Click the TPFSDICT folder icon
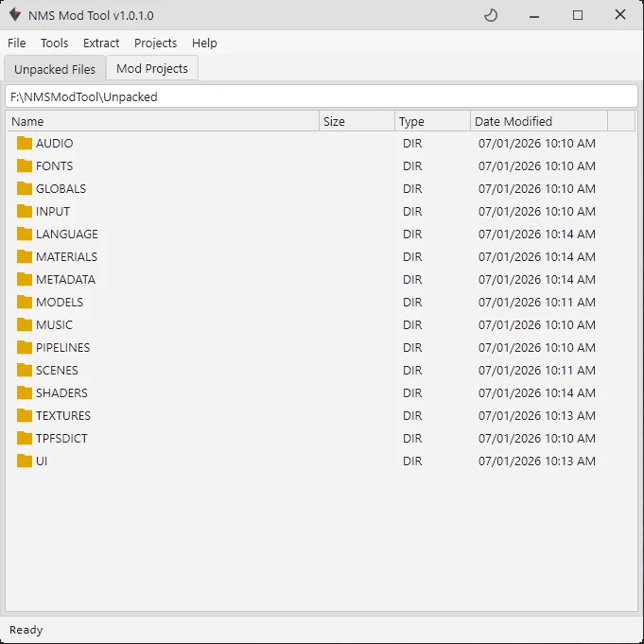 coord(25,438)
